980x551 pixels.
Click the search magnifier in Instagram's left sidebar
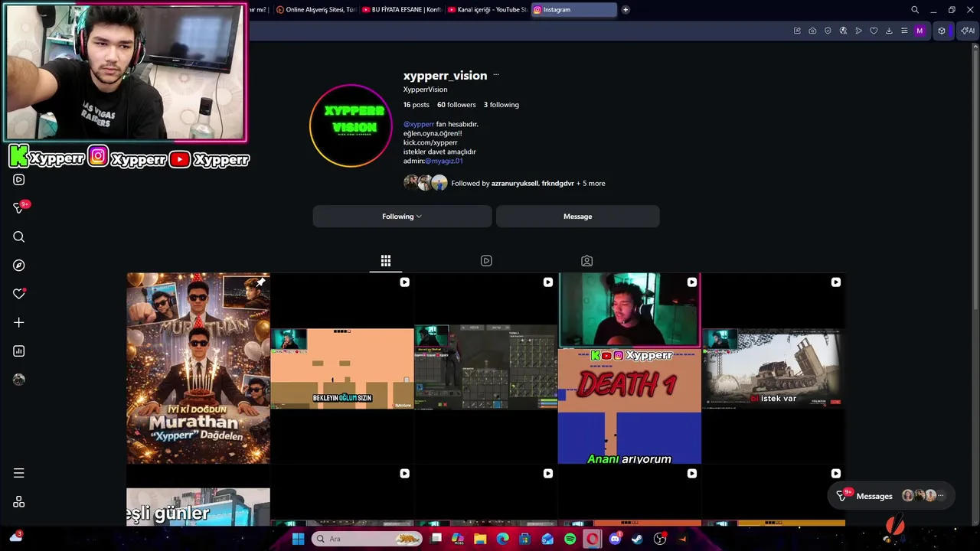19,237
